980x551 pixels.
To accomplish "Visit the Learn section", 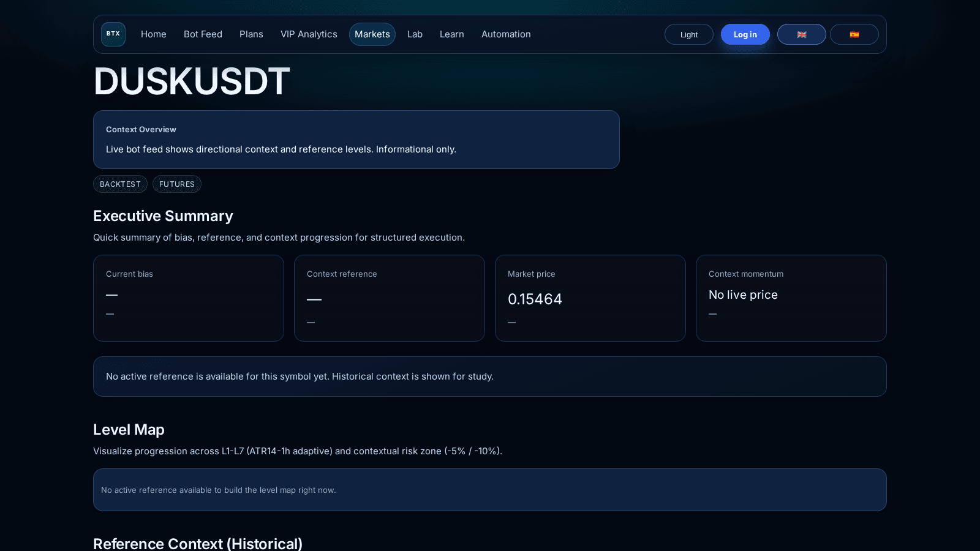I will [451, 34].
